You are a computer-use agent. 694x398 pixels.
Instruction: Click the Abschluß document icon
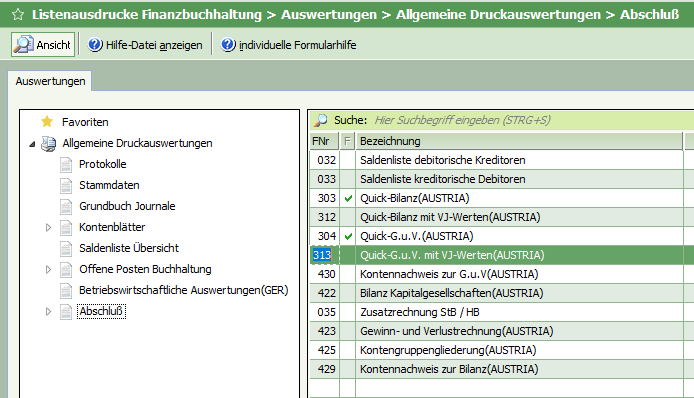click(66, 312)
